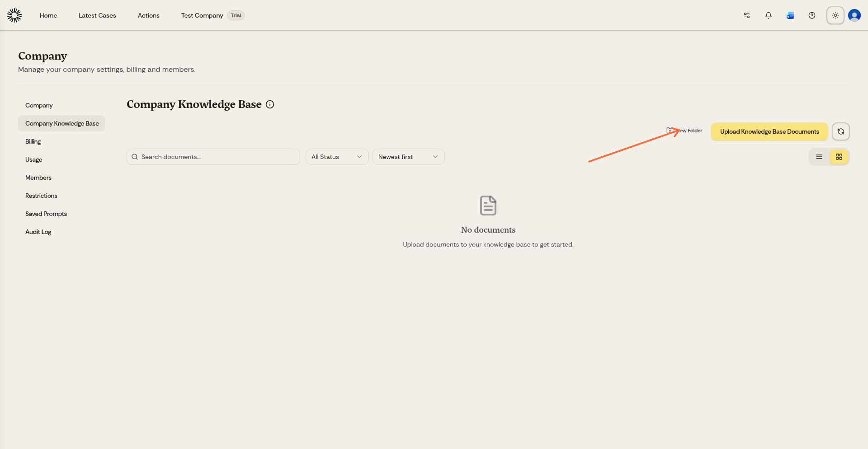Open the Home page
The width and height of the screenshot is (868, 449).
pyautogui.click(x=48, y=15)
